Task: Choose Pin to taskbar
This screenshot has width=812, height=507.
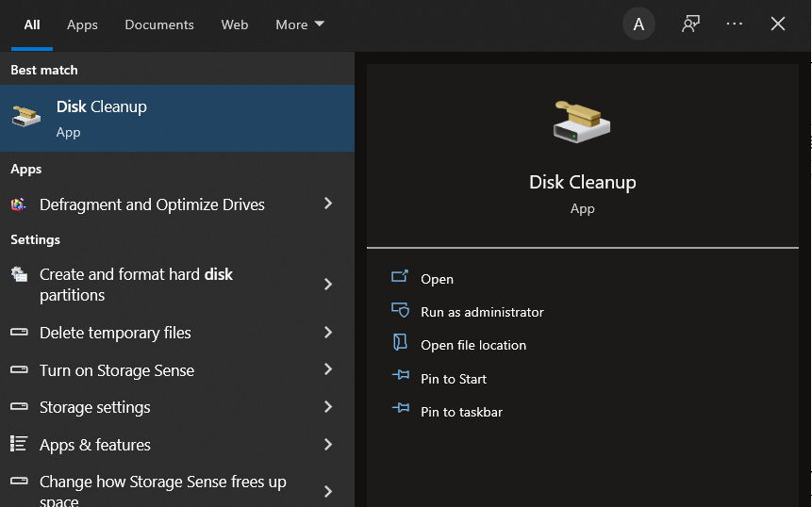Action: tap(461, 412)
